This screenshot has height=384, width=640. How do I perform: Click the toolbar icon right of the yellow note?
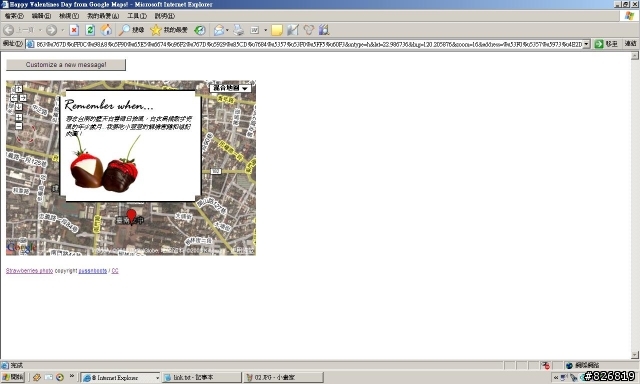pos(293,30)
